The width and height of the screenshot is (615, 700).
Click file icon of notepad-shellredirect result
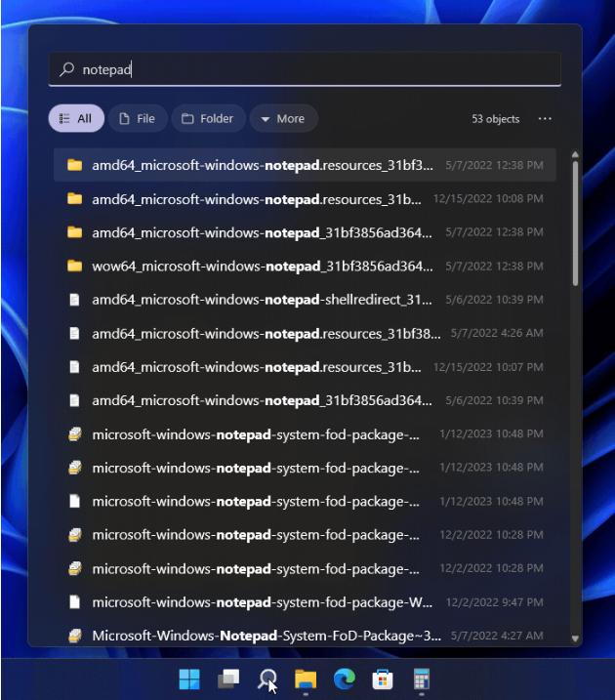74,300
